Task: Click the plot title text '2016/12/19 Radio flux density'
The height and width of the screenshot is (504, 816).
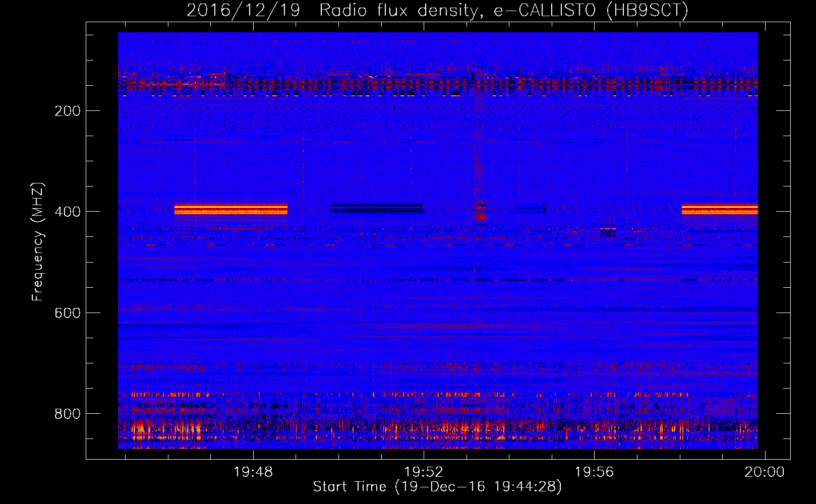Action: tap(331, 10)
